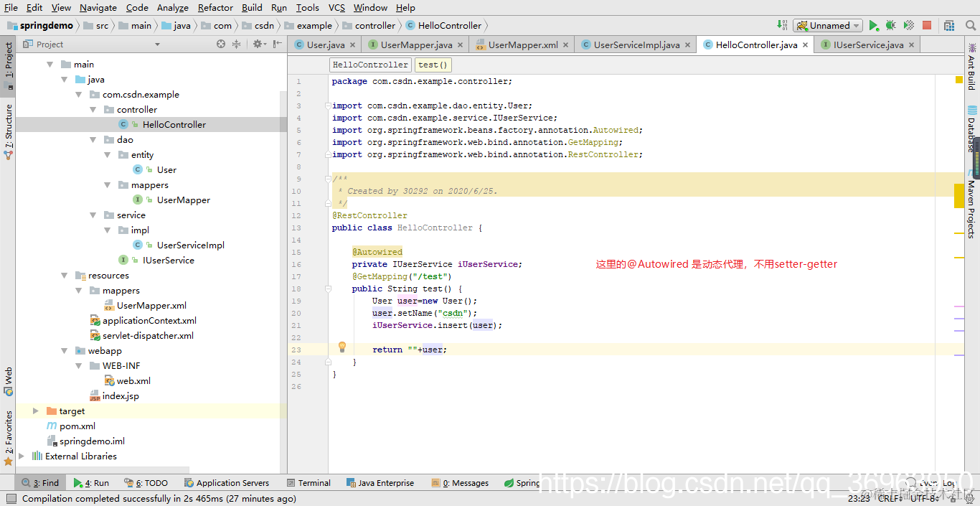Open Java Enterprise tool window

pos(380,483)
